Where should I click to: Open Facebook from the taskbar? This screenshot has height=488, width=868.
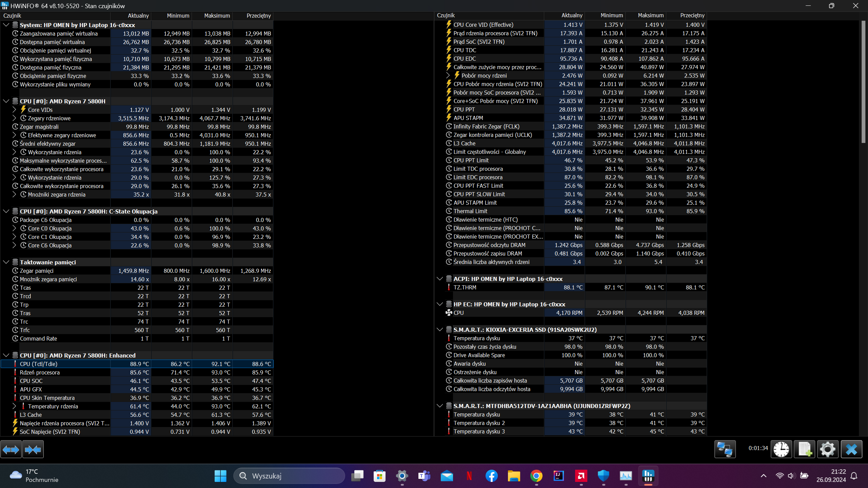(492, 476)
